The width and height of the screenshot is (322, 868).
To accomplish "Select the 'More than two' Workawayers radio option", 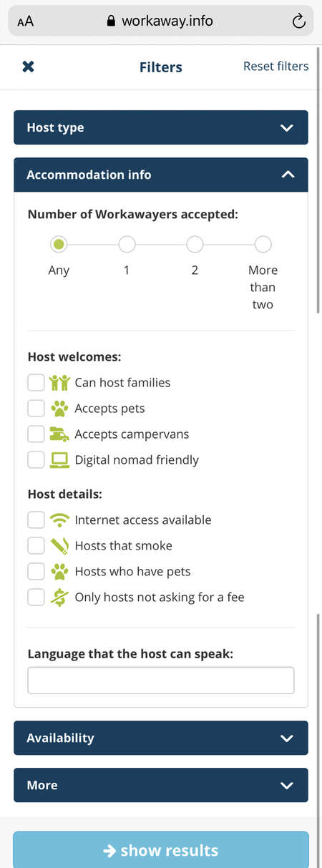I will coord(263,245).
